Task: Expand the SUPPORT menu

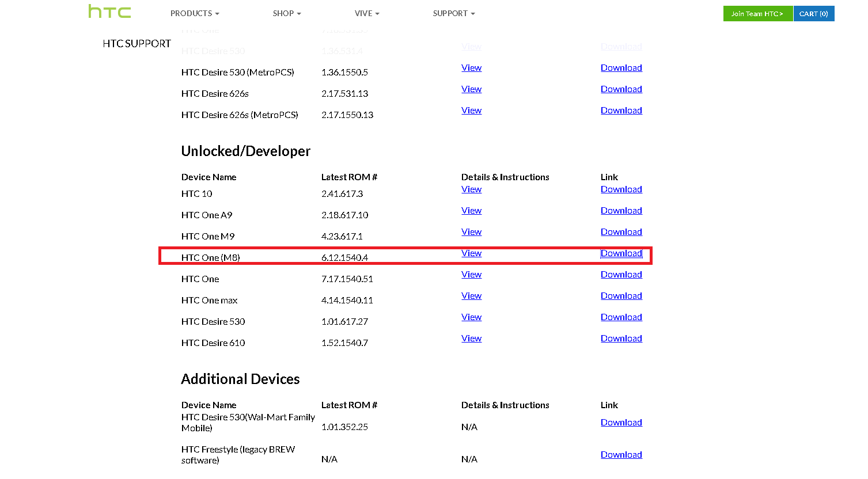Action: tap(454, 13)
